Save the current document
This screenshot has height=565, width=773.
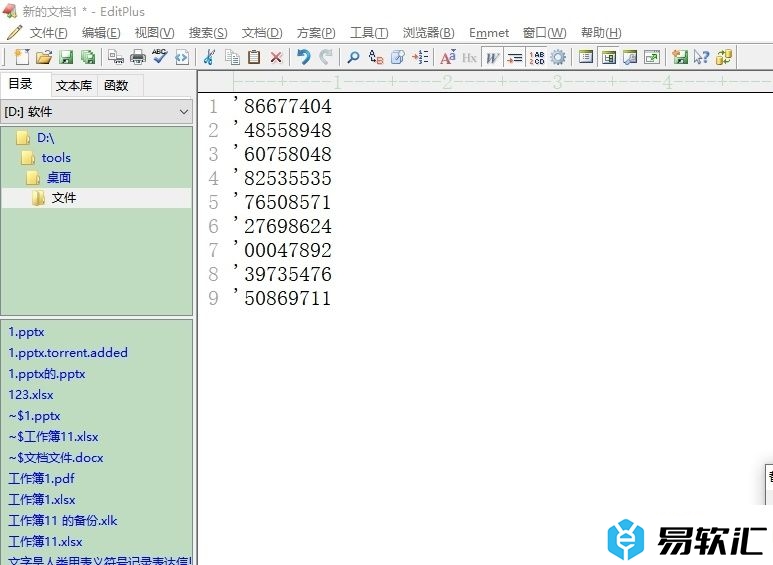point(66,58)
